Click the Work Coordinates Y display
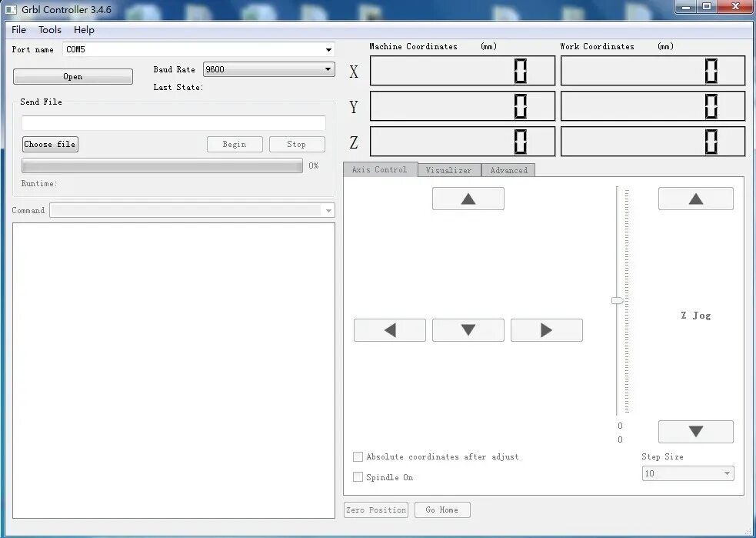The width and height of the screenshot is (756, 538). [653, 106]
